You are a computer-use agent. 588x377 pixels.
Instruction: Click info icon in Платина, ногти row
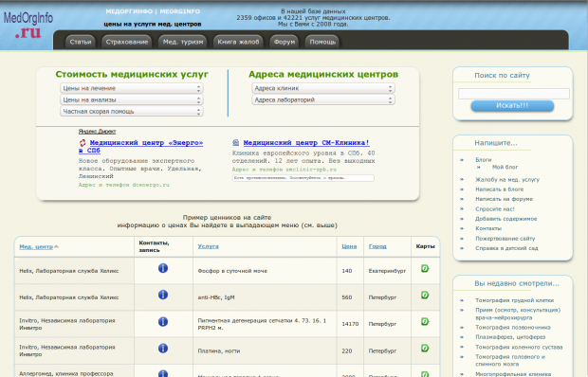163,349
